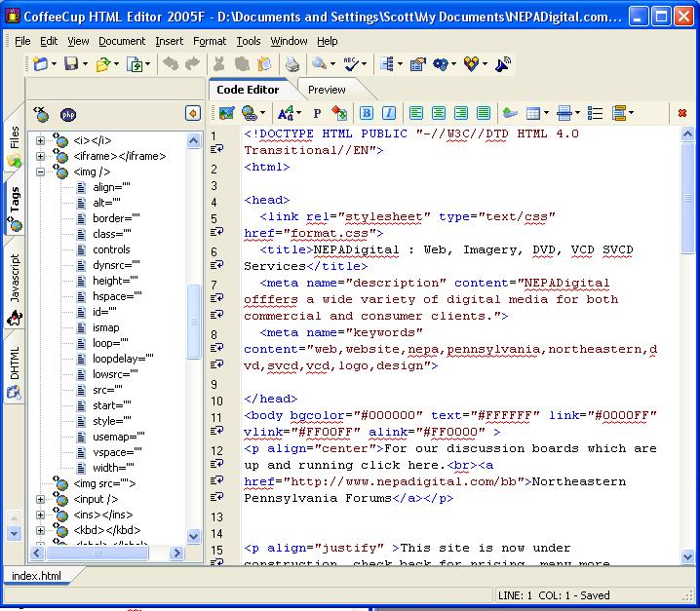This screenshot has height=611, width=700.
Task: Click the Undo arrow icon
Action: [x=171, y=64]
